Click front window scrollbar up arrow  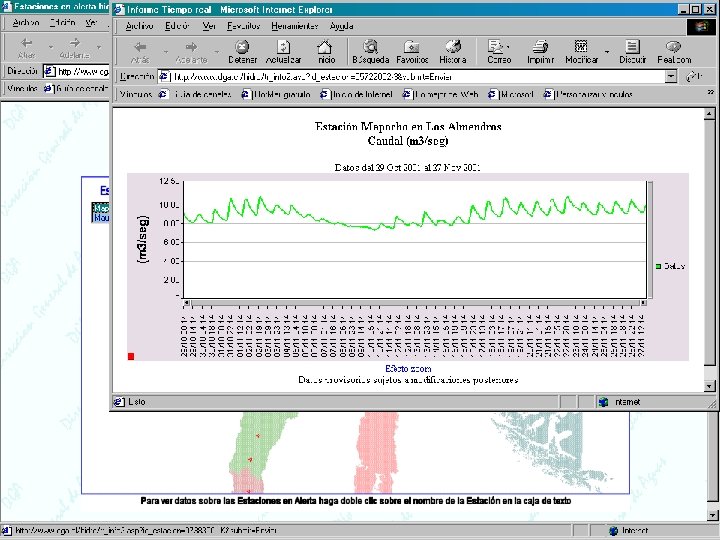709,113
